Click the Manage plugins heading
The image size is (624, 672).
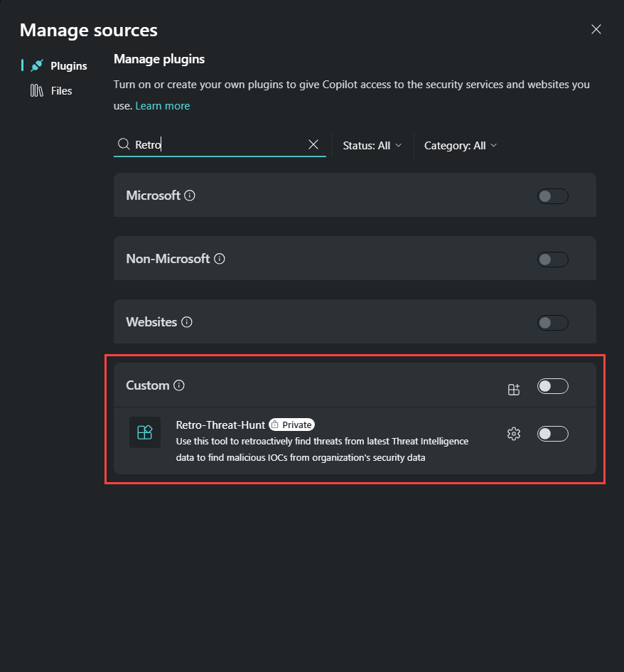pos(159,59)
